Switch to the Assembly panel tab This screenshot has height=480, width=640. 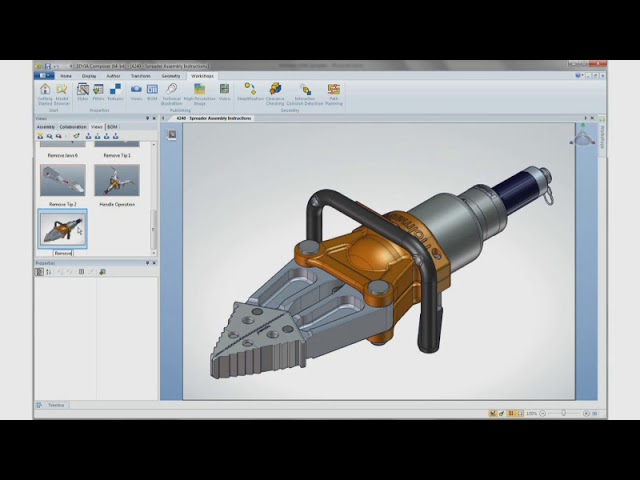(x=46, y=127)
